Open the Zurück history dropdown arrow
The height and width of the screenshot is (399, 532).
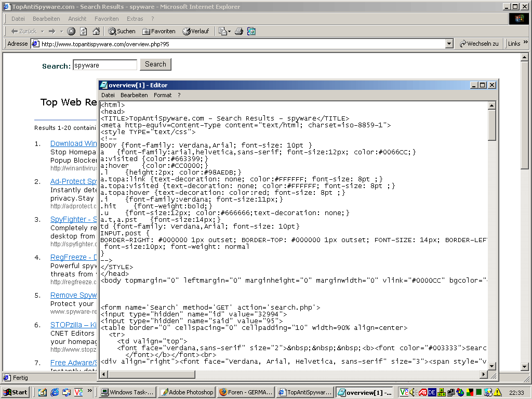(x=43, y=31)
